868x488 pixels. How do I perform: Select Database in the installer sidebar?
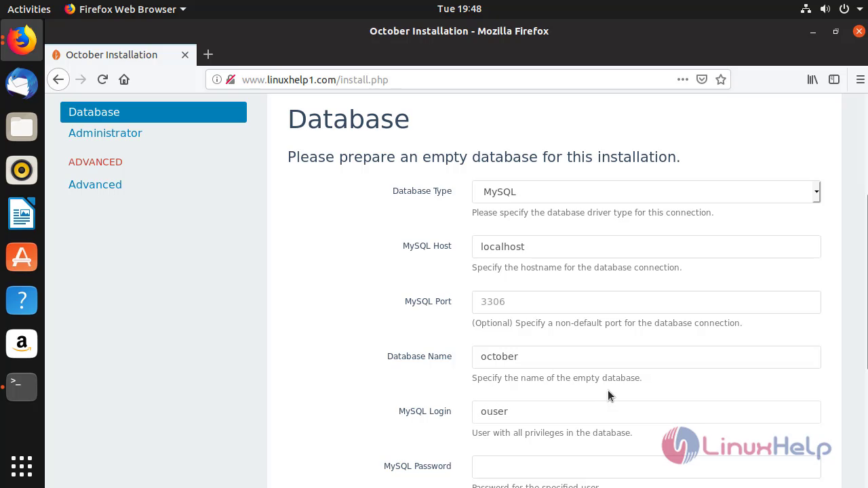153,112
